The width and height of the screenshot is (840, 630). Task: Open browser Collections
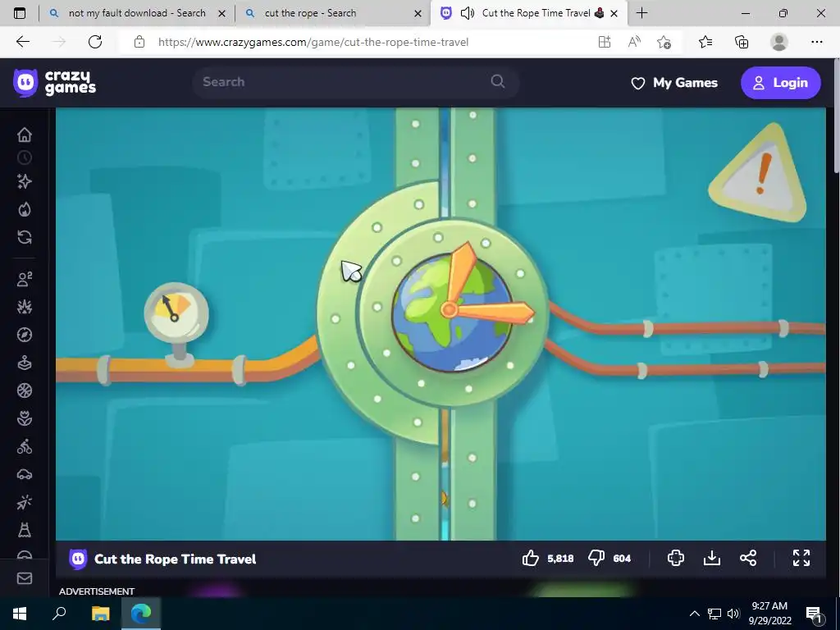point(742,42)
